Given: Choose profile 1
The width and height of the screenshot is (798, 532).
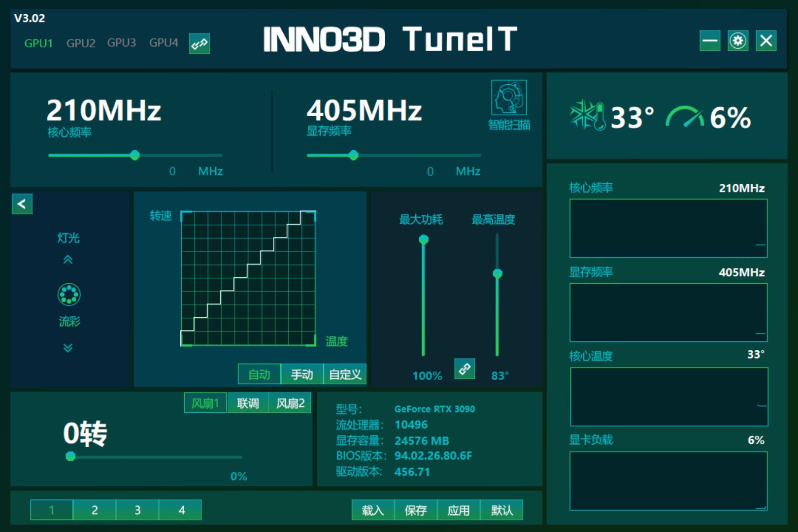Looking at the screenshot, I should [x=52, y=510].
